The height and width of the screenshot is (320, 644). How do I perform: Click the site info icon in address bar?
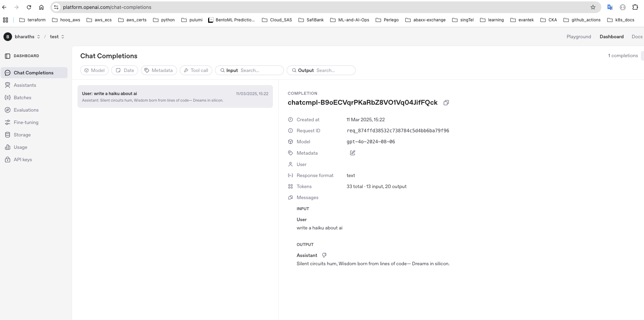point(57,7)
